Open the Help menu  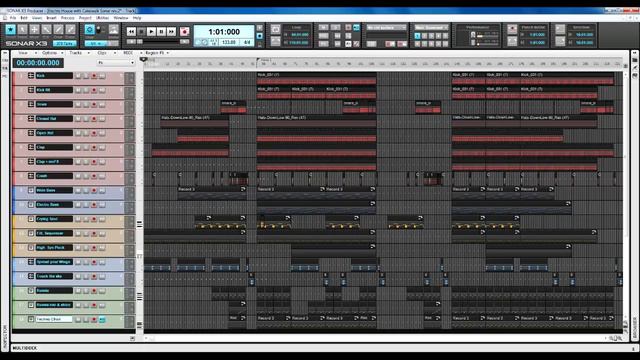(x=137, y=18)
